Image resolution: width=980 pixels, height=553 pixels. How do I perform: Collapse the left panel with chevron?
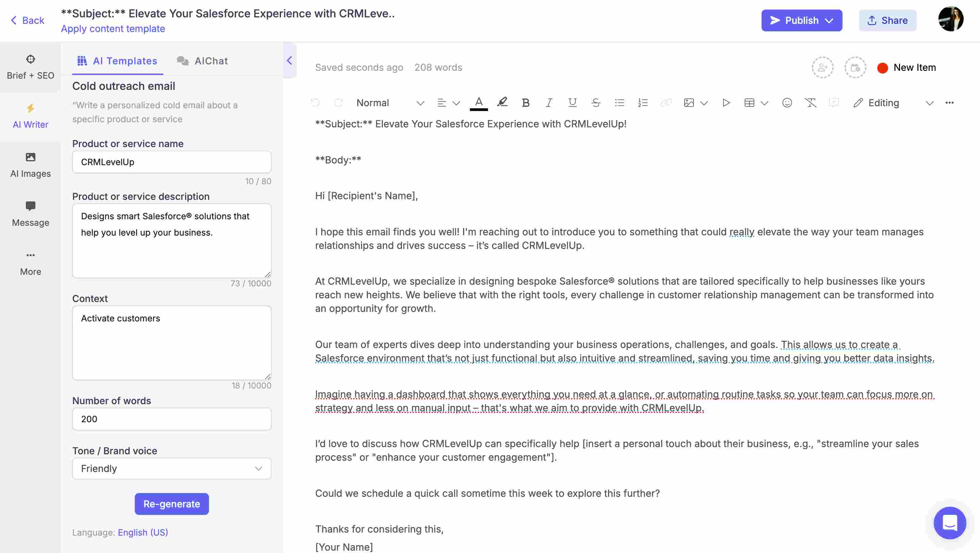point(290,60)
